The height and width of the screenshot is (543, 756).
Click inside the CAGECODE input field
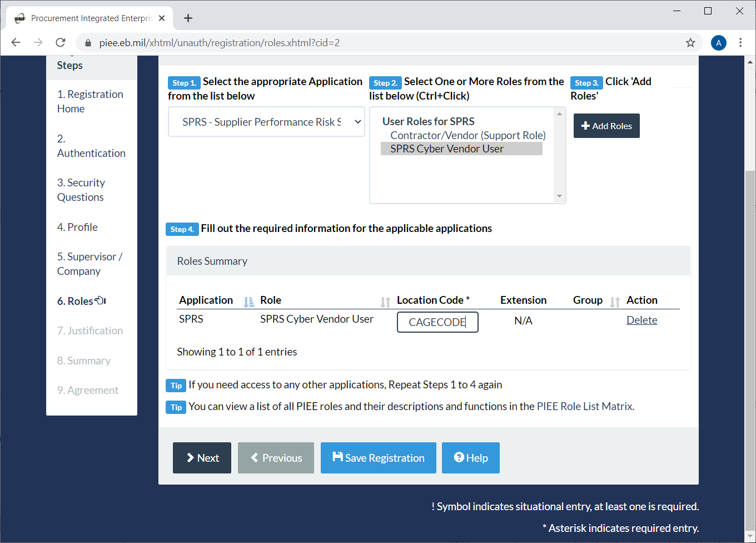[x=437, y=322]
